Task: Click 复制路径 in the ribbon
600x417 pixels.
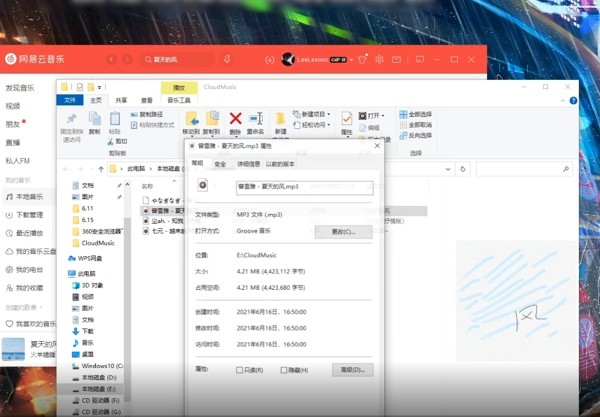Action: (147, 114)
